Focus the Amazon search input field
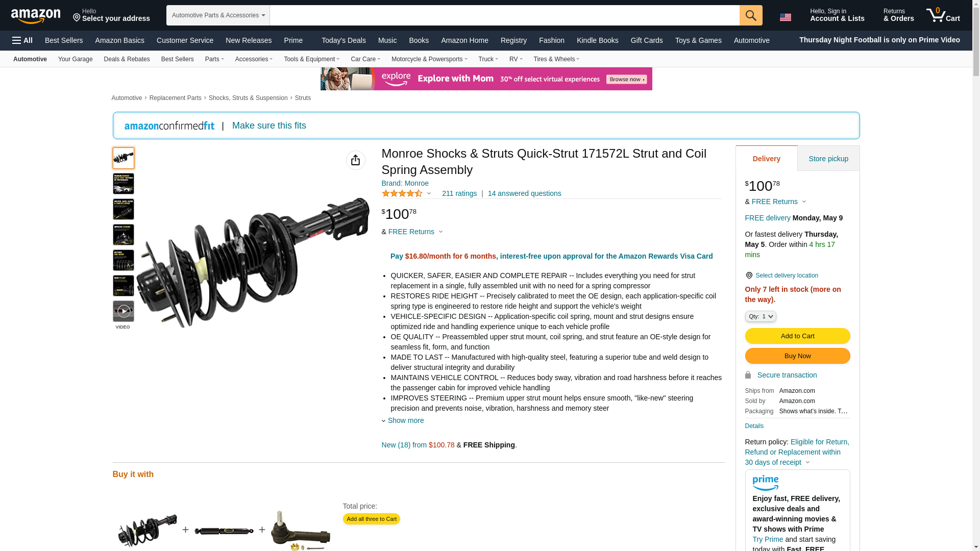The height and width of the screenshot is (551, 980). (x=504, y=15)
